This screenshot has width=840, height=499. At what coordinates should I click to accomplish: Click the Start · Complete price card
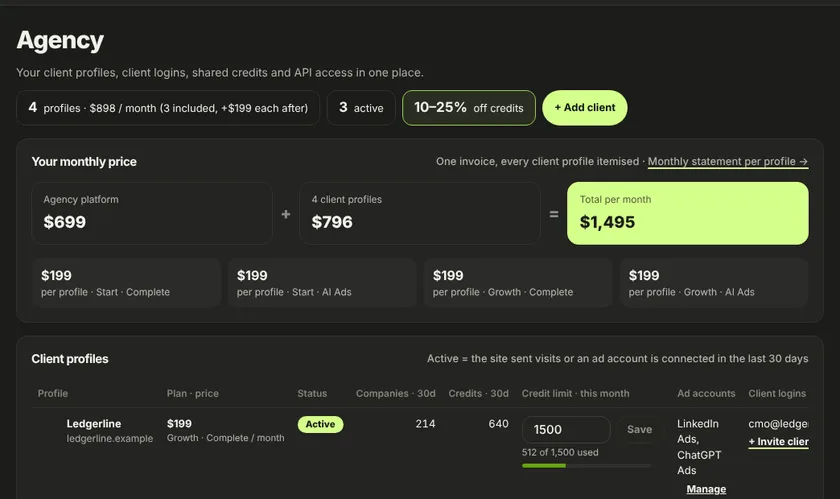point(126,282)
